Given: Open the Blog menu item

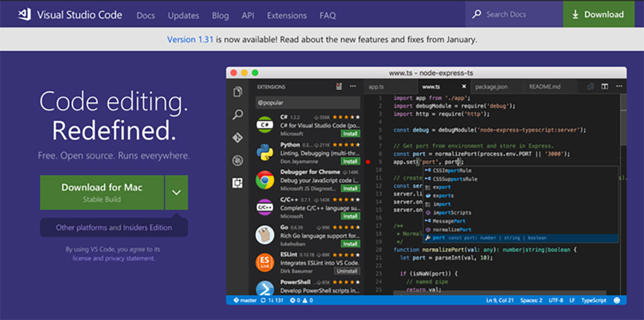Looking at the screenshot, I should 220,15.
